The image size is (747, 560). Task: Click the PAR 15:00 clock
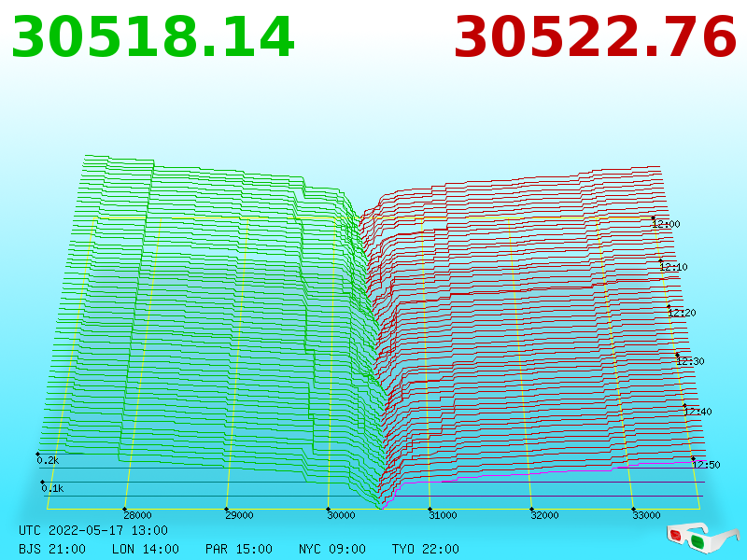click(x=239, y=549)
